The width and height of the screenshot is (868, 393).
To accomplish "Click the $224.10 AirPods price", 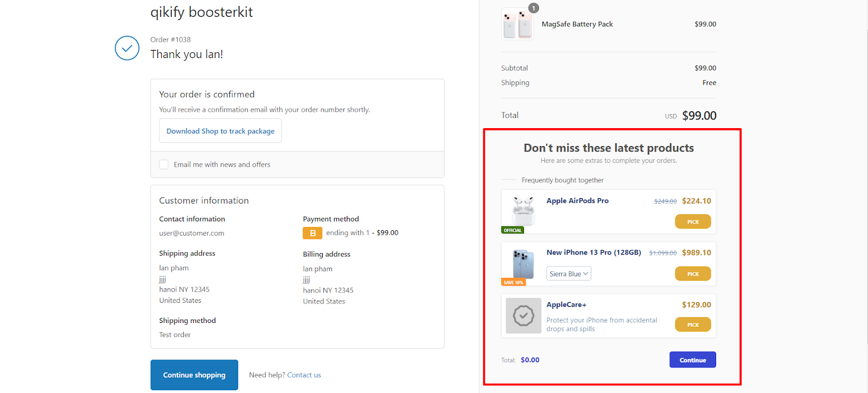I will tap(697, 201).
